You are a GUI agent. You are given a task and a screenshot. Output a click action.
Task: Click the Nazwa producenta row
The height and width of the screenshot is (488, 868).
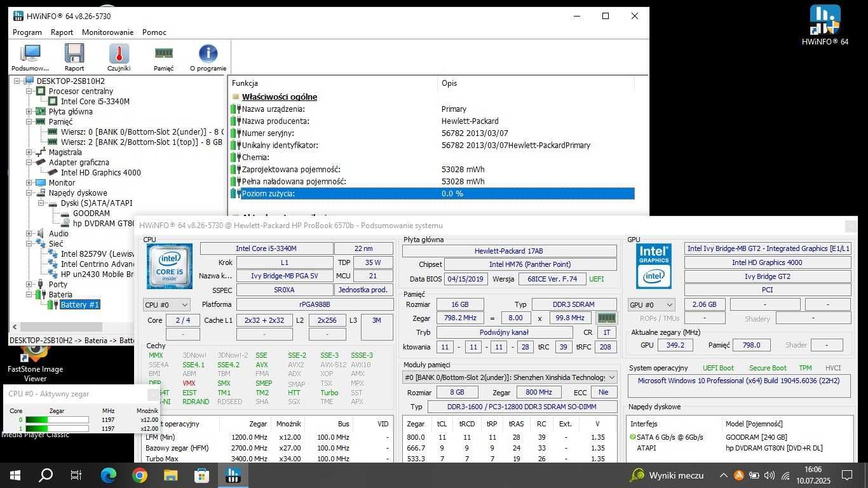432,121
